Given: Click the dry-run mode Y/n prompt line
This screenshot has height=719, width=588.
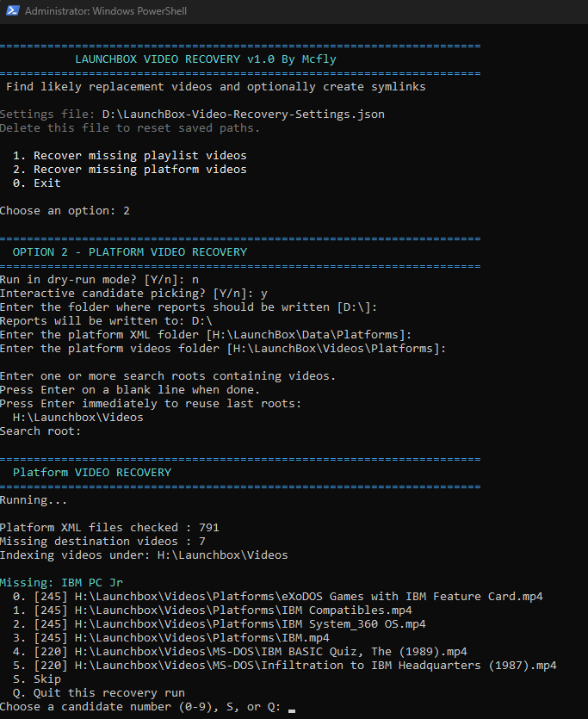Looking at the screenshot, I should pos(99,280).
